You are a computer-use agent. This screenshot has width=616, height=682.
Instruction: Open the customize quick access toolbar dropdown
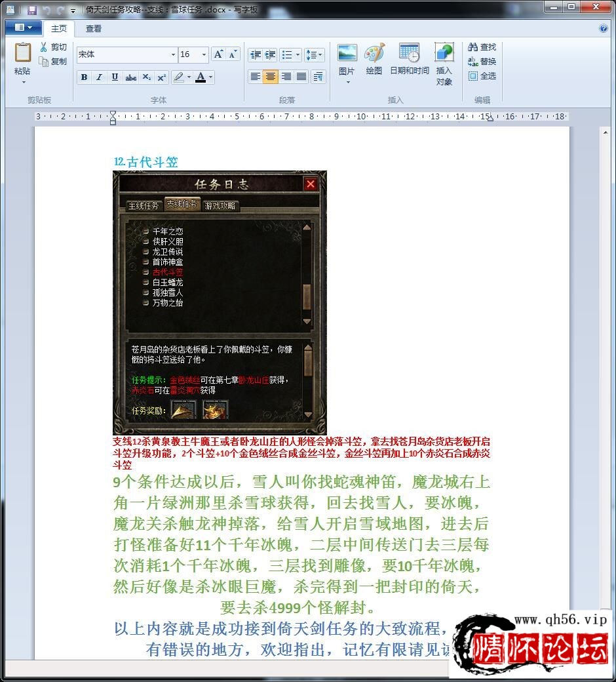[x=73, y=10]
